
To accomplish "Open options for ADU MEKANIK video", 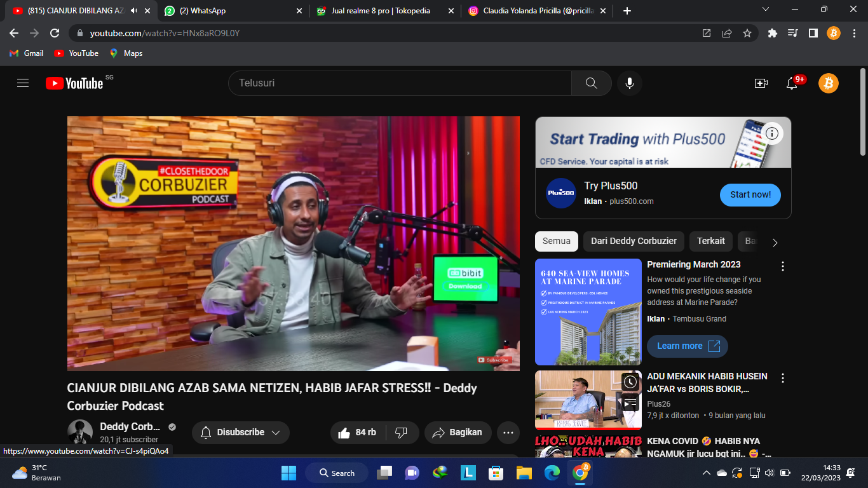I will tap(783, 378).
